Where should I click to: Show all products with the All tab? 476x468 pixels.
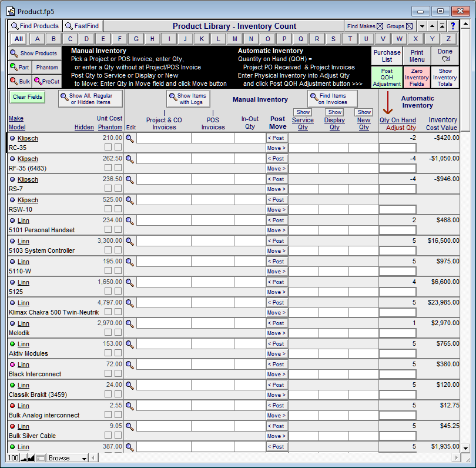tap(19, 39)
